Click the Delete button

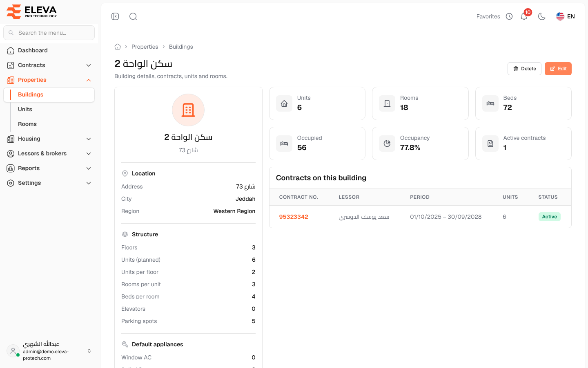coord(524,69)
